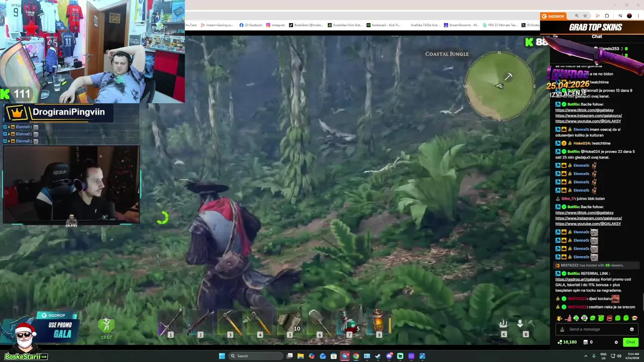This screenshot has width=644, height=362.
Task: Click the Grab Top Skins banner
Action: 596,28
